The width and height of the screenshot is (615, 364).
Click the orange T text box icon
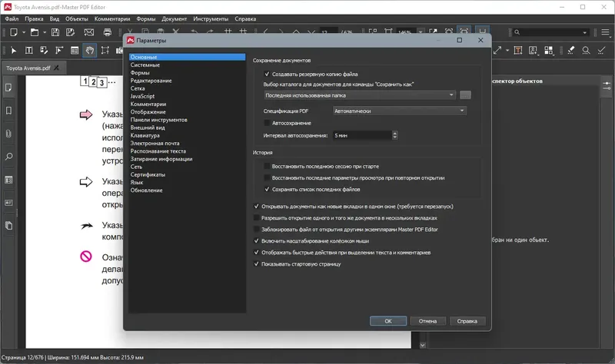pyautogui.click(x=517, y=50)
